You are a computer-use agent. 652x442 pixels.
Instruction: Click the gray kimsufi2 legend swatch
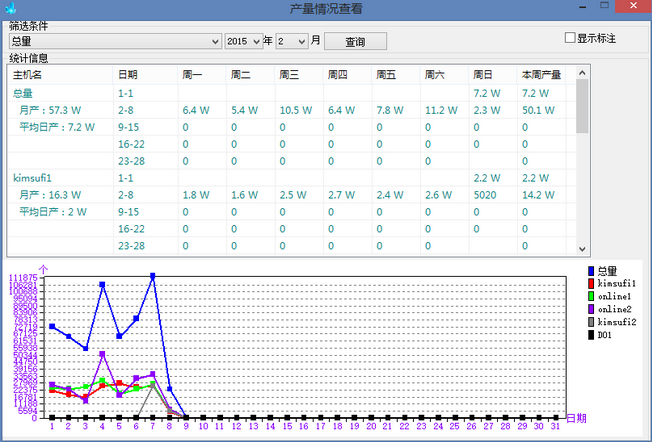pyautogui.click(x=592, y=323)
